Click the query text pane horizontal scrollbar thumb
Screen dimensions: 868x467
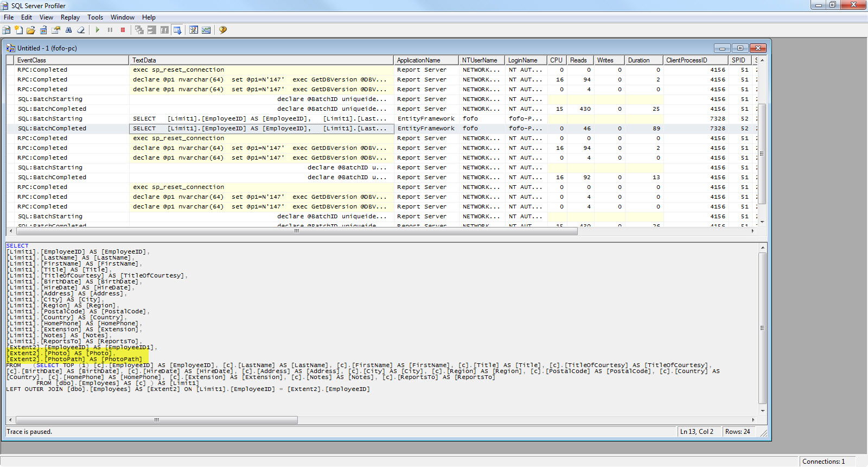pos(157,420)
